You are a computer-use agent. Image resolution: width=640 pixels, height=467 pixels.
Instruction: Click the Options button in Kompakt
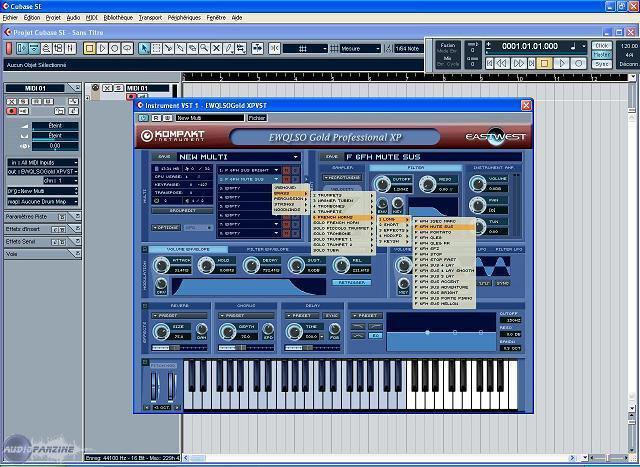coord(166,227)
